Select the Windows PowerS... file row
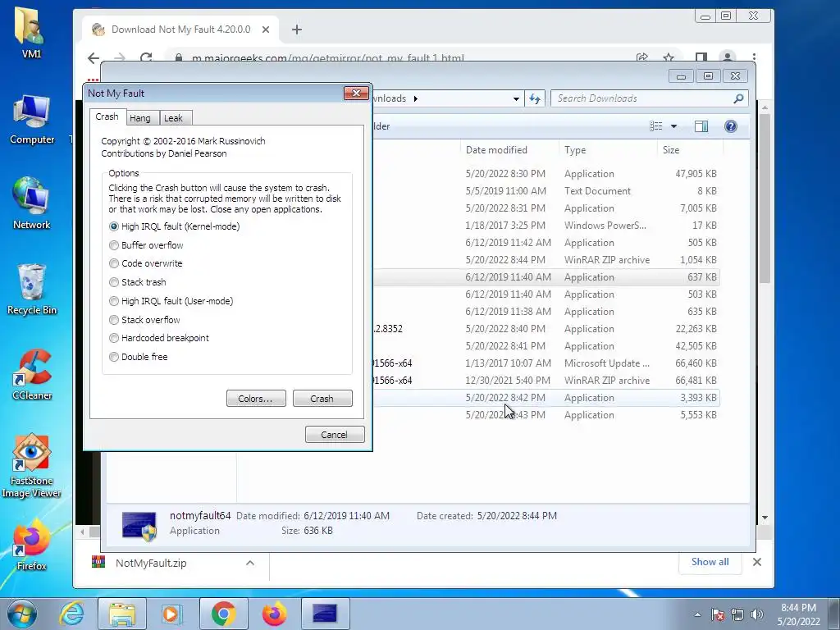Viewport: 840px width, 630px height. click(546, 226)
